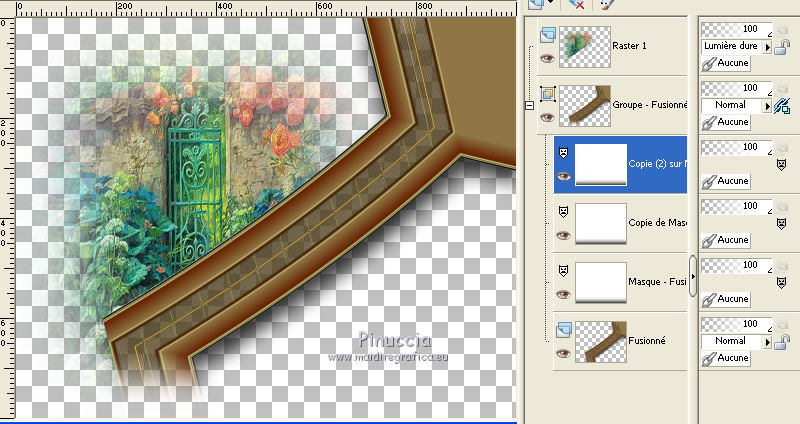Click the Aucune link button for Masque - Fusi
800x424 pixels.
pyautogui.click(x=726, y=300)
